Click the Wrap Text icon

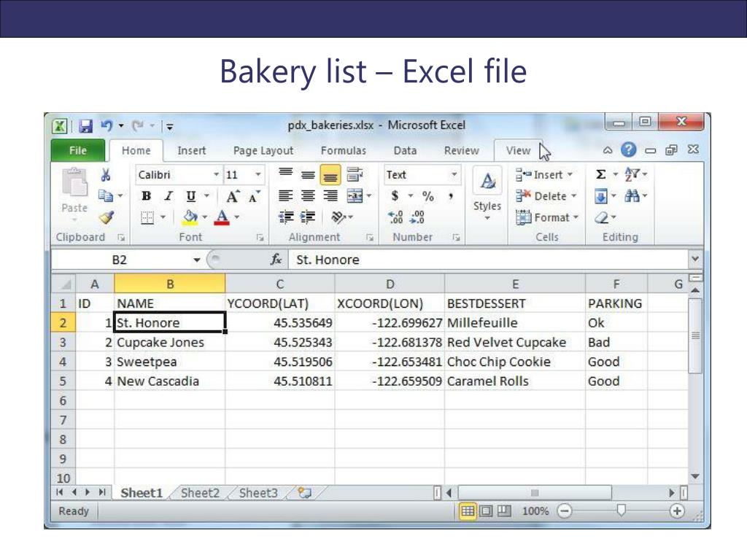click(355, 175)
